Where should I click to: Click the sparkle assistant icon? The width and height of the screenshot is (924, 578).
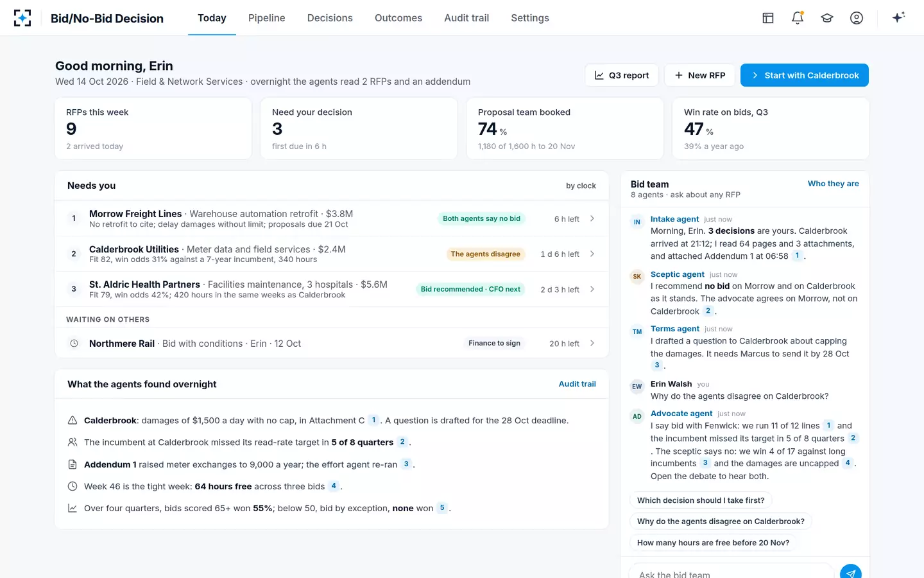pos(898,17)
